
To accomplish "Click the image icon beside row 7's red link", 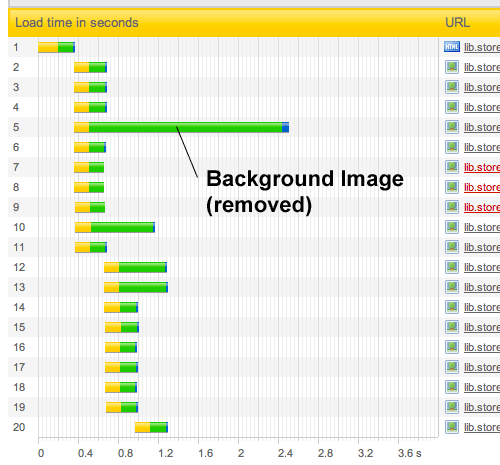I will [x=452, y=167].
